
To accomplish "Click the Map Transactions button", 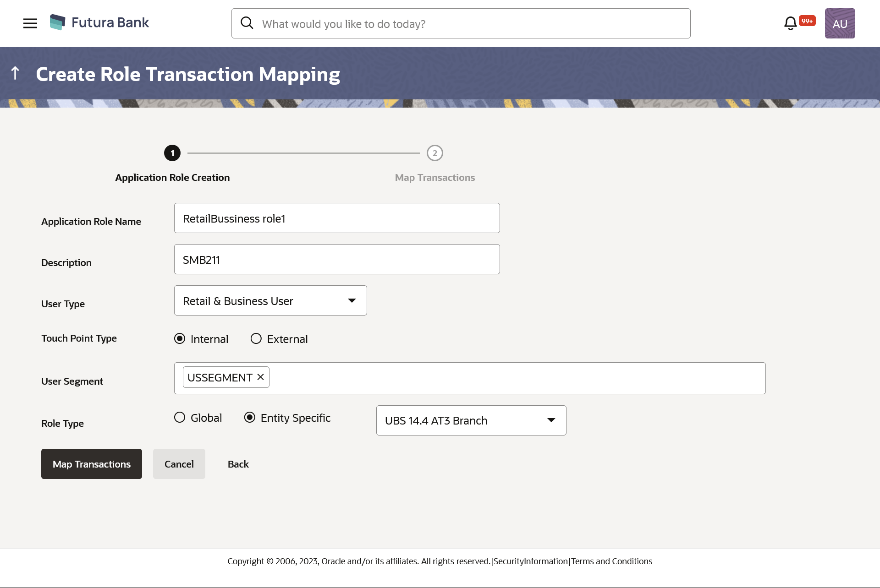I will [x=91, y=463].
